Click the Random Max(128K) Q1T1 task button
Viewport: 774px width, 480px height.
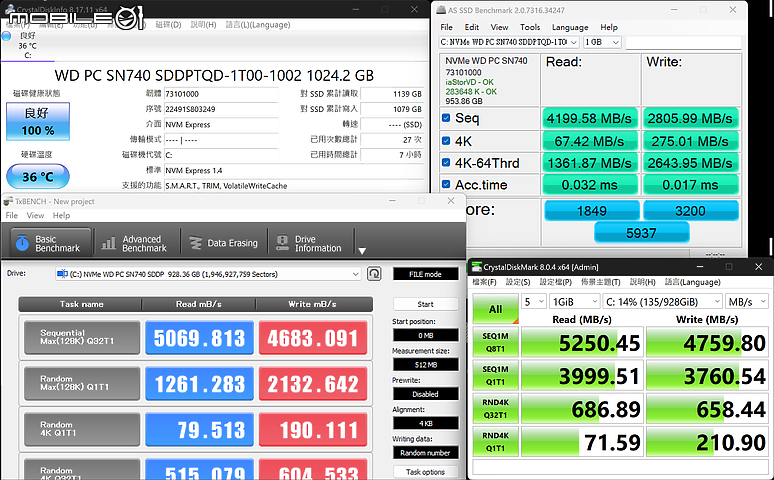pos(82,383)
